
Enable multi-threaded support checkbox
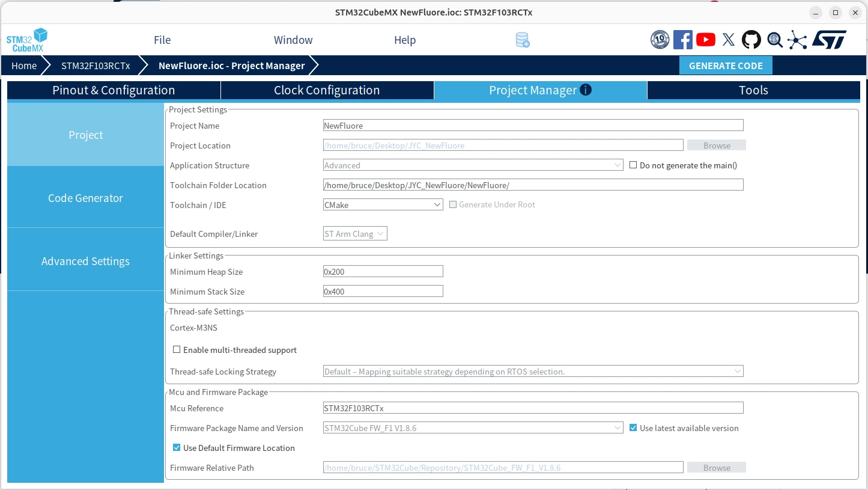pos(177,349)
